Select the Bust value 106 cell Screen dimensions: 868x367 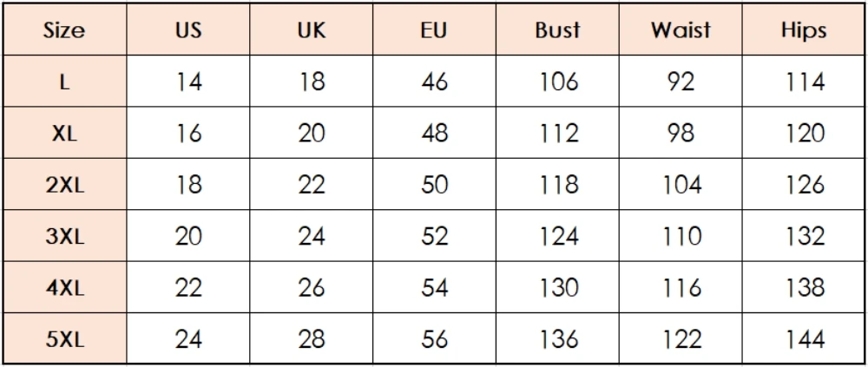pyautogui.click(x=557, y=81)
